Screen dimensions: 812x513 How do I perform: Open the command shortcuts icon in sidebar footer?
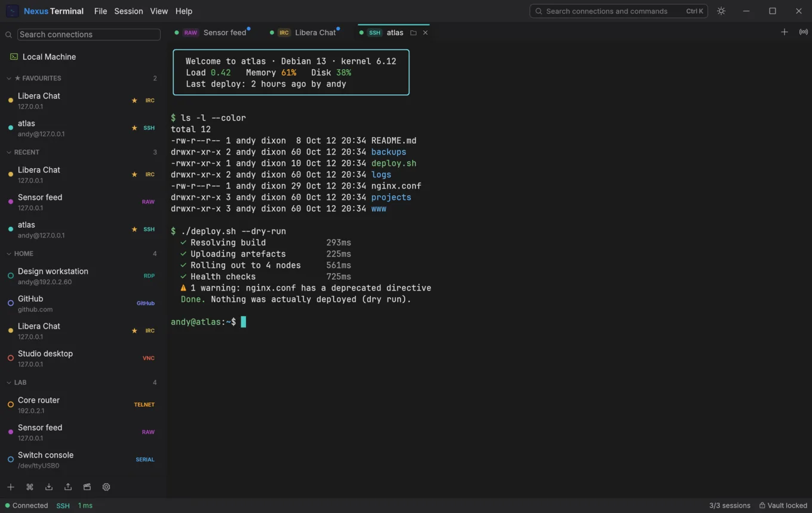30,487
